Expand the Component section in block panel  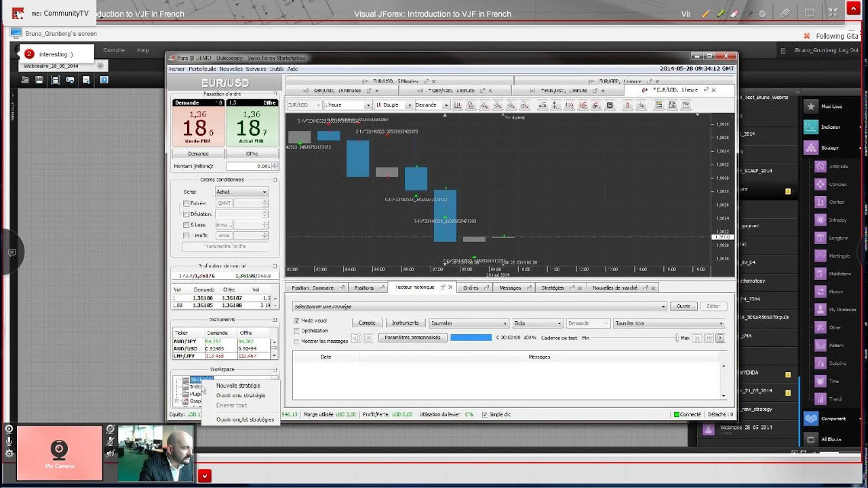point(833,419)
